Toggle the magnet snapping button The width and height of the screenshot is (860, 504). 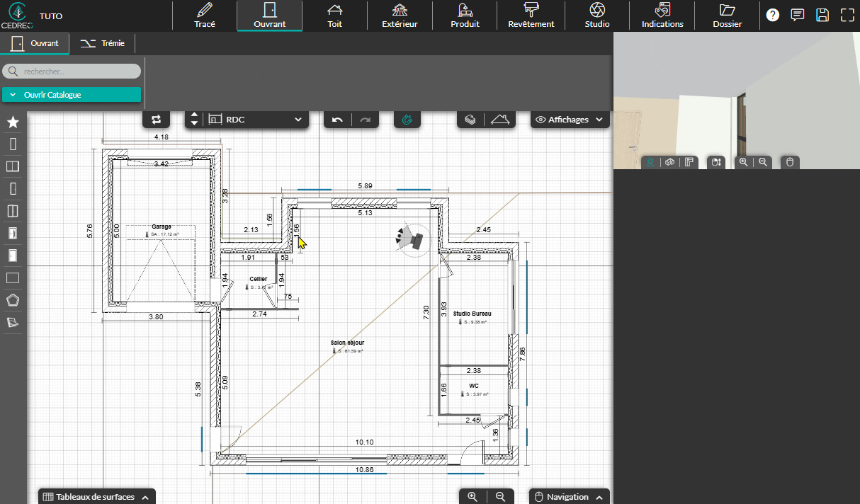point(407,120)
